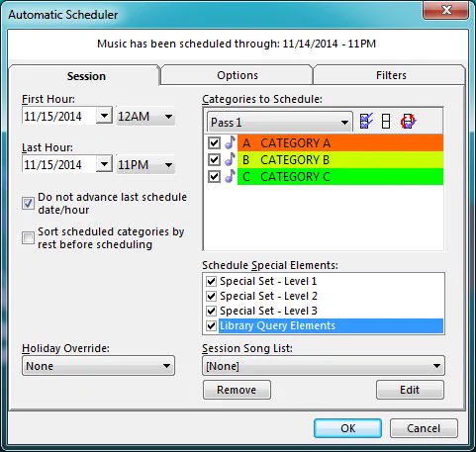
Task: Click the music note icon for Category A
Action: coord(231,142)
